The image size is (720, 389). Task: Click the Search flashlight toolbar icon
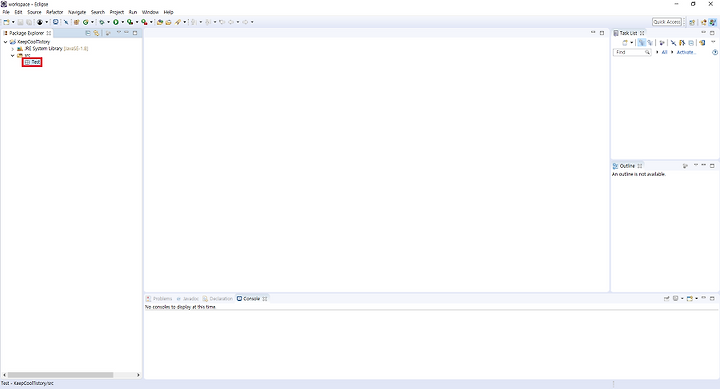tap(178, 22)
